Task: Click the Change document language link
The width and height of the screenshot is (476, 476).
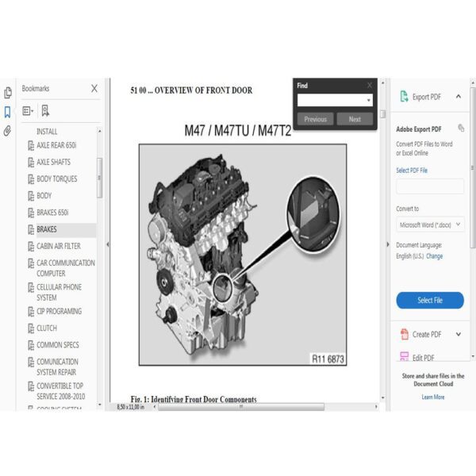Action: 434,256
